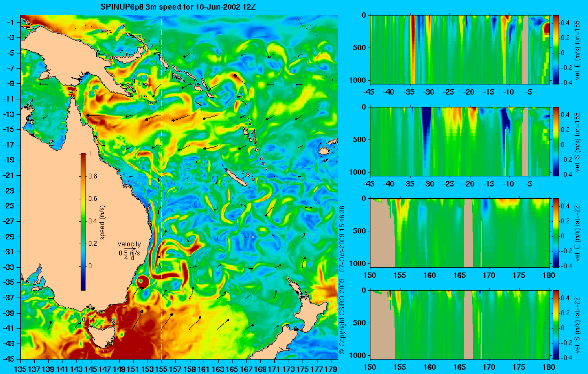Click the '0.6' label on the speed color bar
This screenshot has height=374, width=588.
pos(92,199)
